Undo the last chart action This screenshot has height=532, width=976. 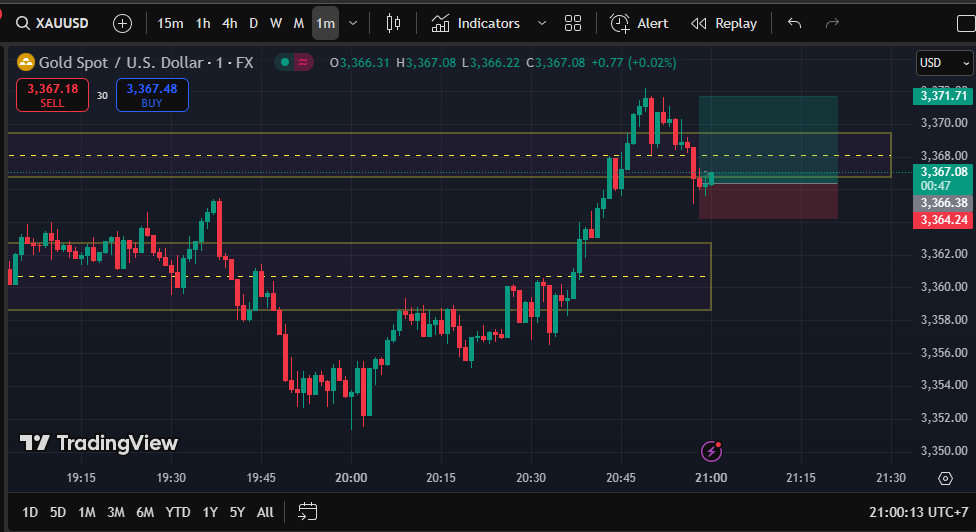794,24
